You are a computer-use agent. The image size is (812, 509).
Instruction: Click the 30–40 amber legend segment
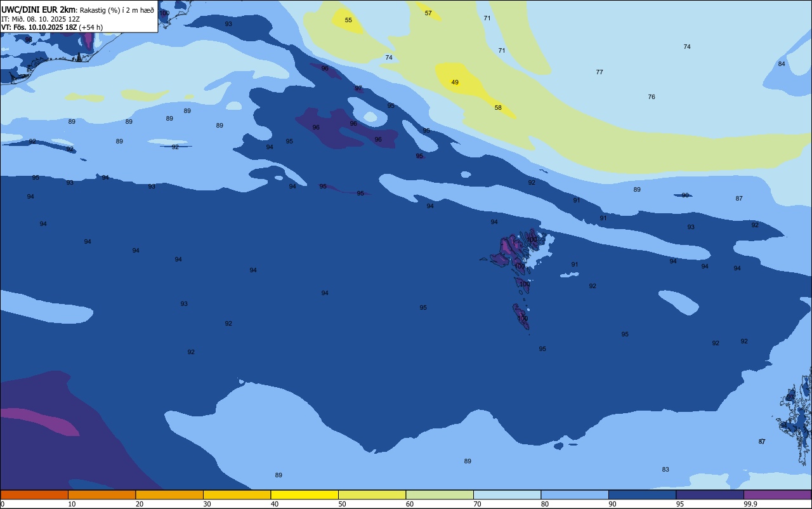[237, 494]
